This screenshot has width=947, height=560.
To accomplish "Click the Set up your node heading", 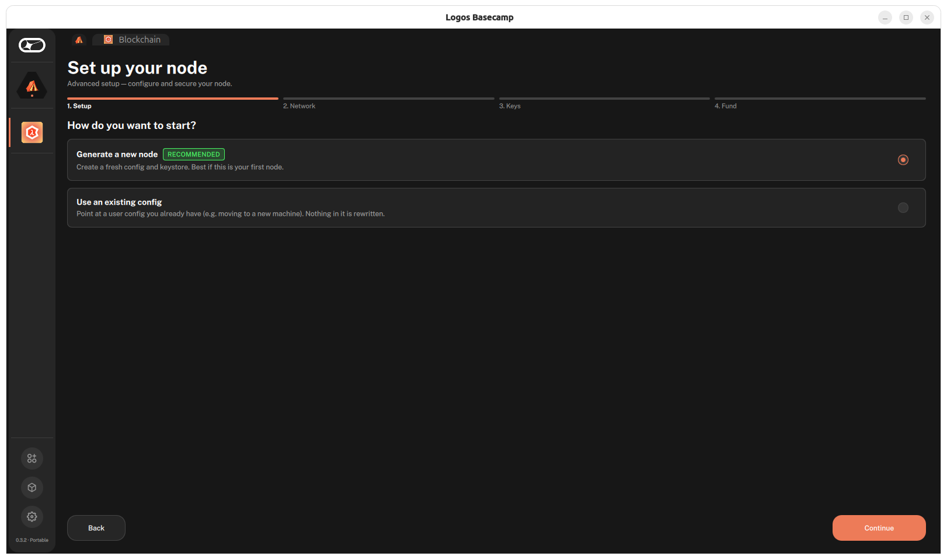I will (137, 68).
